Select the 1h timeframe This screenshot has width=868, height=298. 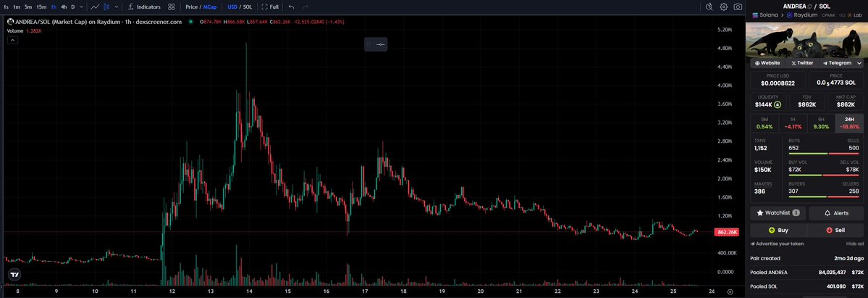coord(54,7)
